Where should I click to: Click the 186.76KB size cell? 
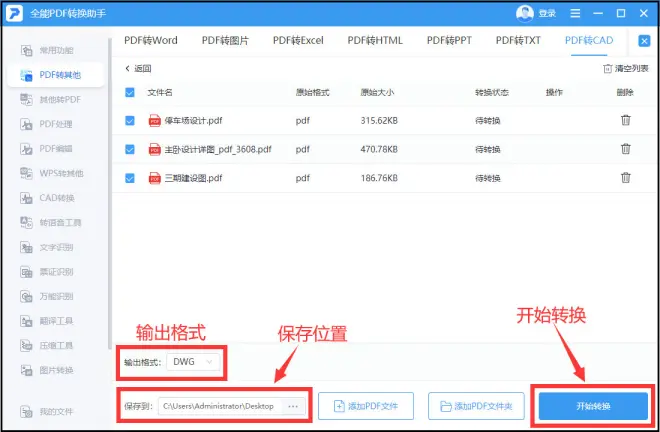pyautogui.click(x=379, y=178)
